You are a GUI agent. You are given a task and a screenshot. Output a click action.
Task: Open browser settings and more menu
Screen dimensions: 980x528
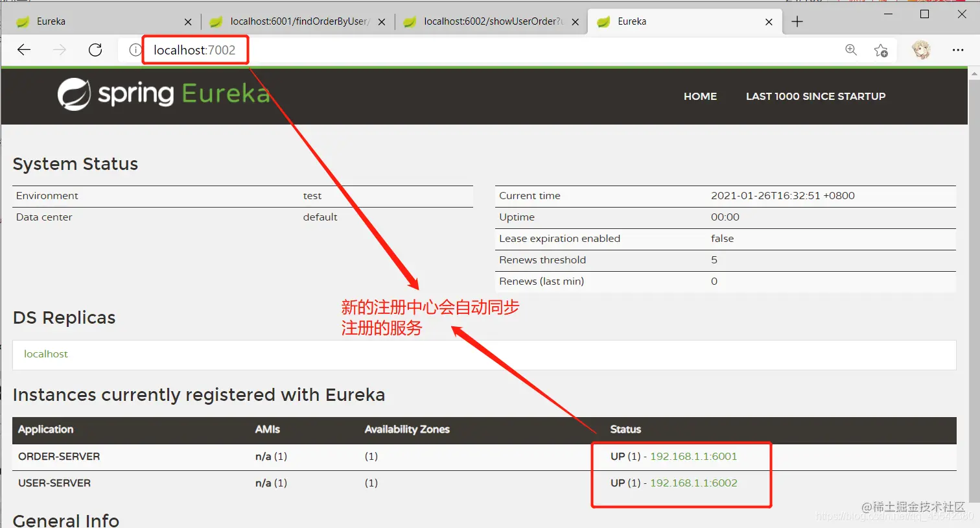coord(958,50)
